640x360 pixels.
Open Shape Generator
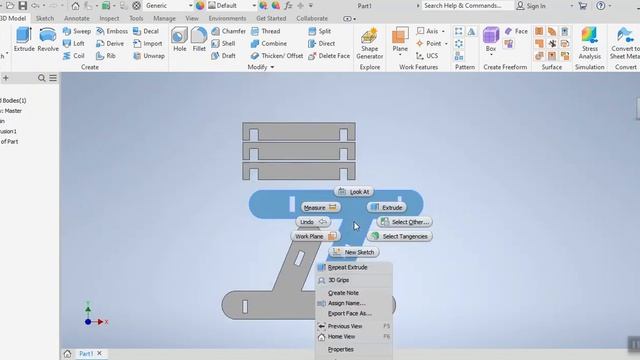point(369,44)
